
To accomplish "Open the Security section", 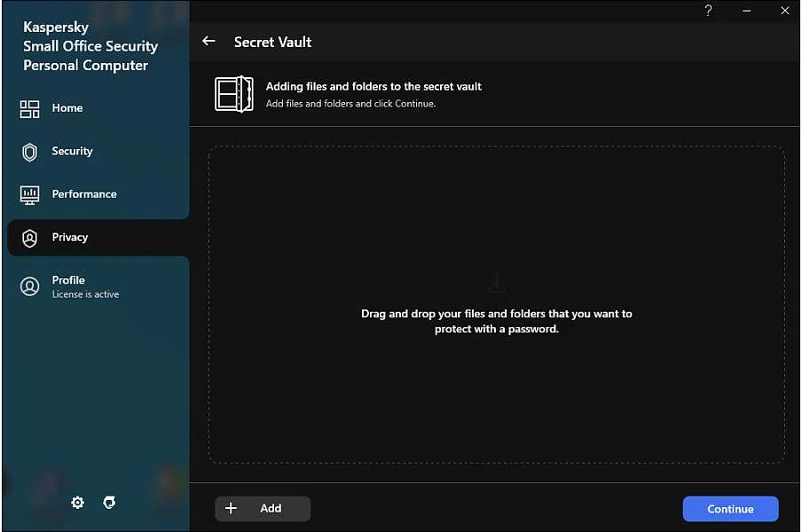I will (98, 152).
